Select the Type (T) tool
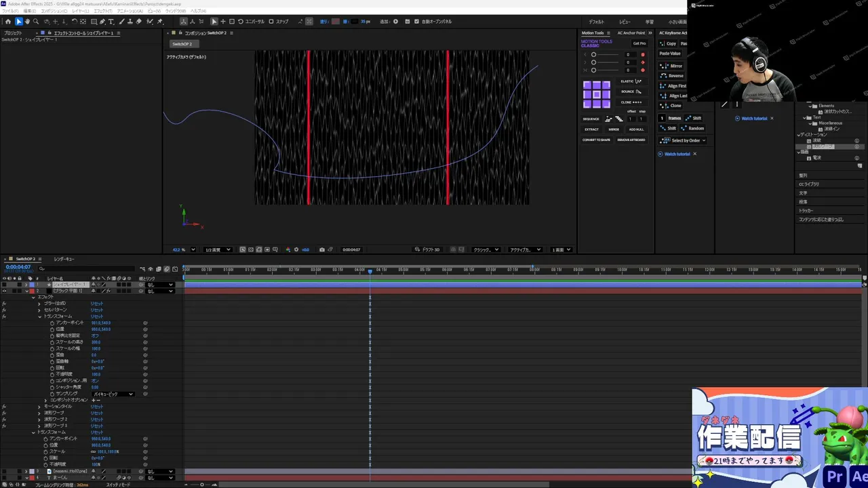The image size is (868, 488). coord(111,22)
